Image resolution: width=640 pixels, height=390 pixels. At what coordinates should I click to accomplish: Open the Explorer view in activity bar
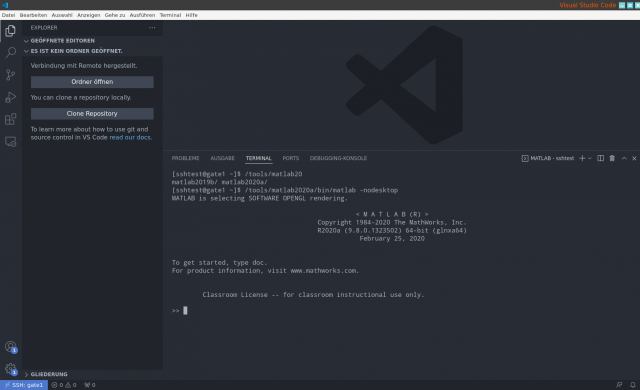(x=11, y=31)
